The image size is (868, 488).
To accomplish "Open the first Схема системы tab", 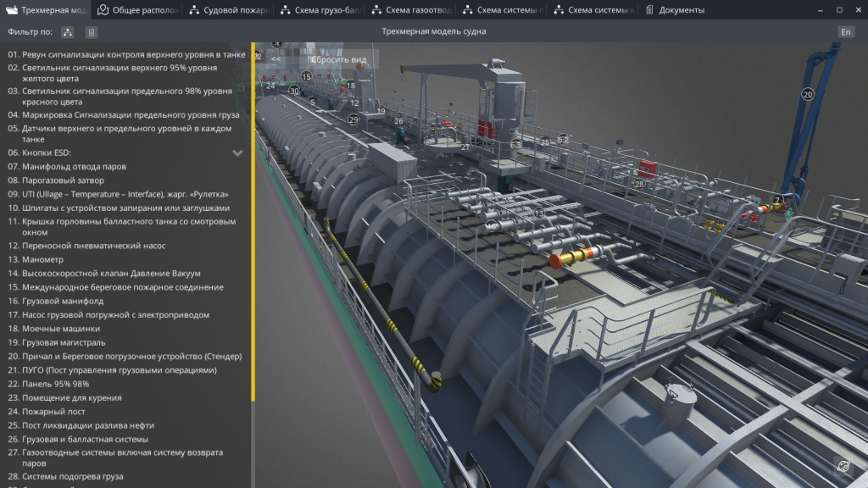I will (x=504, y=10).
